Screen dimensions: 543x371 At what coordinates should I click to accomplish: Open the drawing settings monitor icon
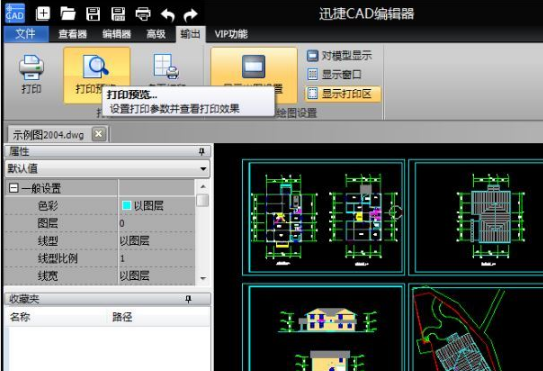253,67
